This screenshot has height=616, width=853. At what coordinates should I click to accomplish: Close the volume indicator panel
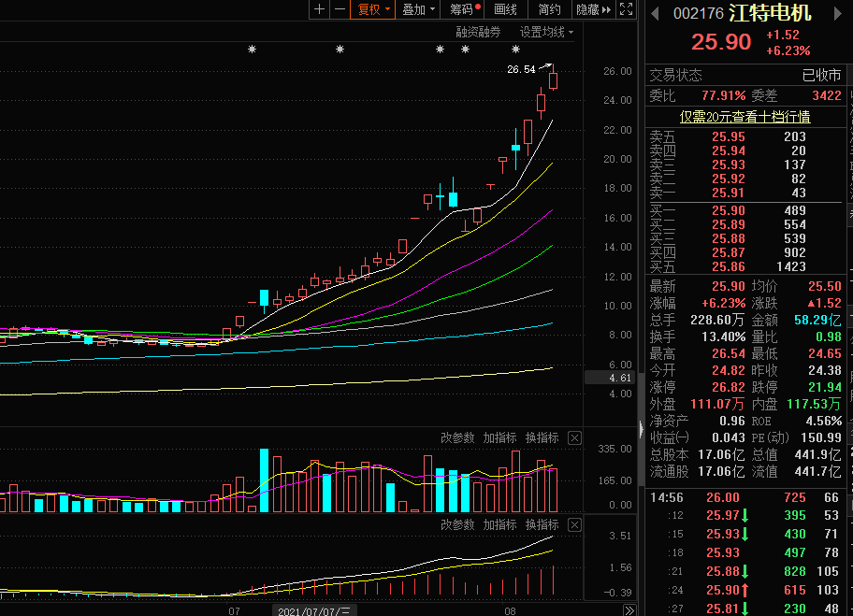(574, 437)
